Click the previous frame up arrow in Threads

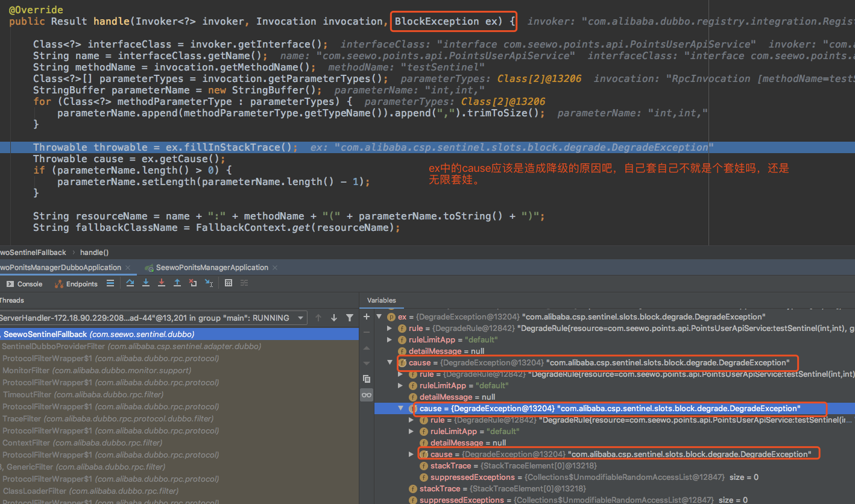pos(318,318)
